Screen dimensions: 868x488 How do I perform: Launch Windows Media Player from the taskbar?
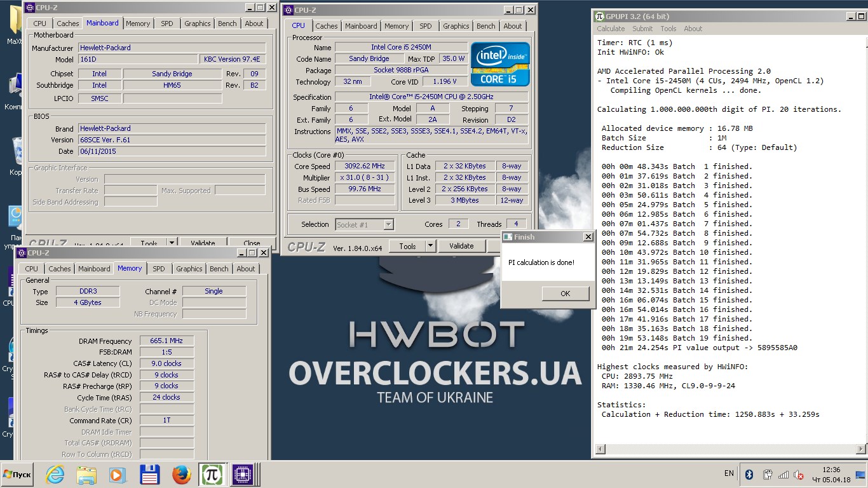pos(118,475)
